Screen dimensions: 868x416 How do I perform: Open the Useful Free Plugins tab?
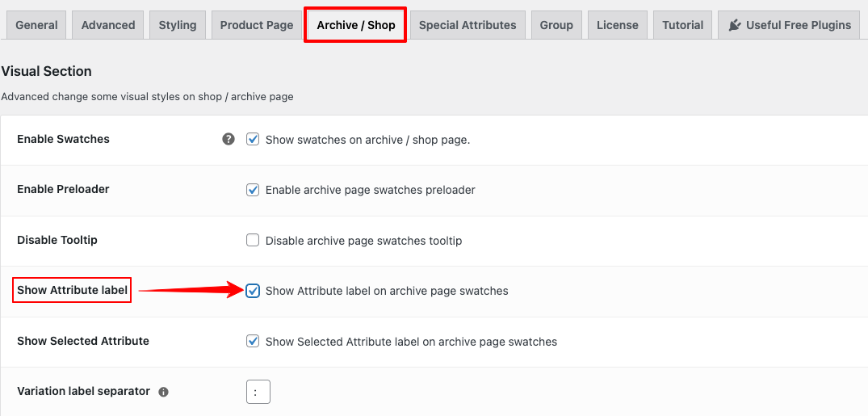(x=790, y=25)
